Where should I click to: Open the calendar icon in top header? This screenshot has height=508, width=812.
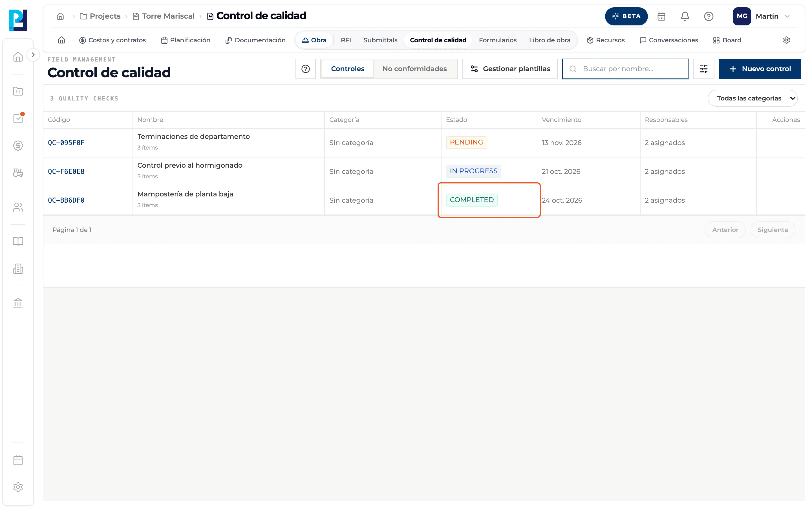coord(661,16)
